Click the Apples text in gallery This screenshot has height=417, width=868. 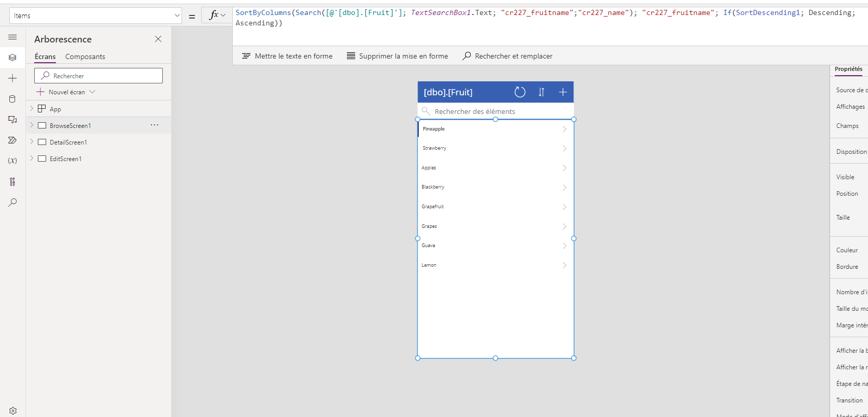coord(429,168)
